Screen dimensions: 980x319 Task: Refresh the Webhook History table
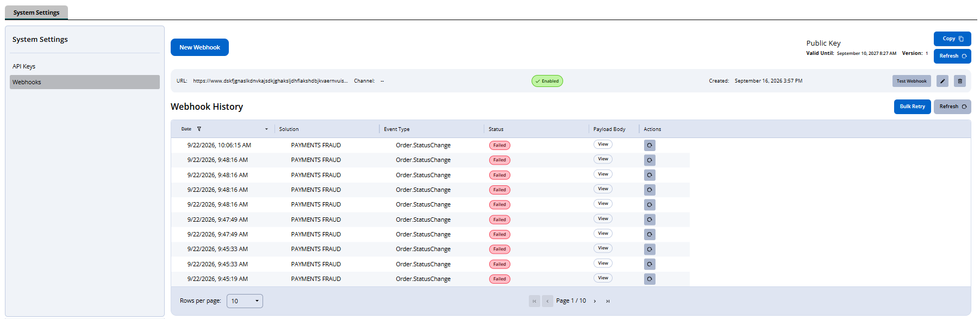[x=952, y=107]
